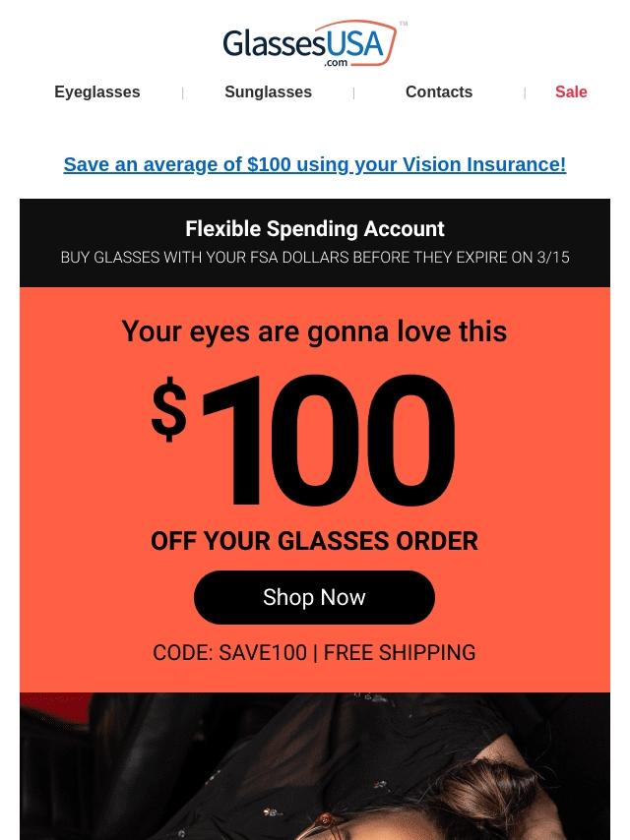Hit the black Shop Now button

click(x=314, y=597)
